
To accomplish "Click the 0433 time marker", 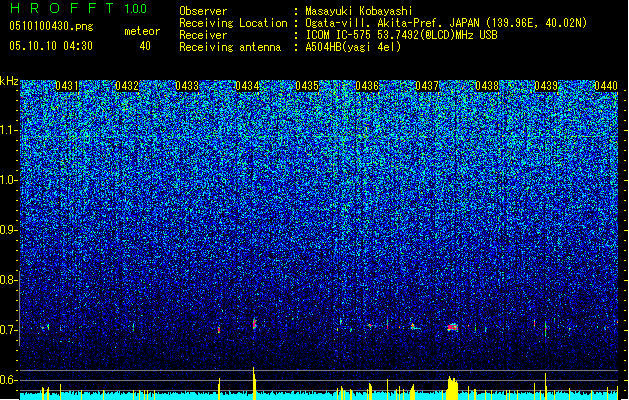I will coord(187,86).
